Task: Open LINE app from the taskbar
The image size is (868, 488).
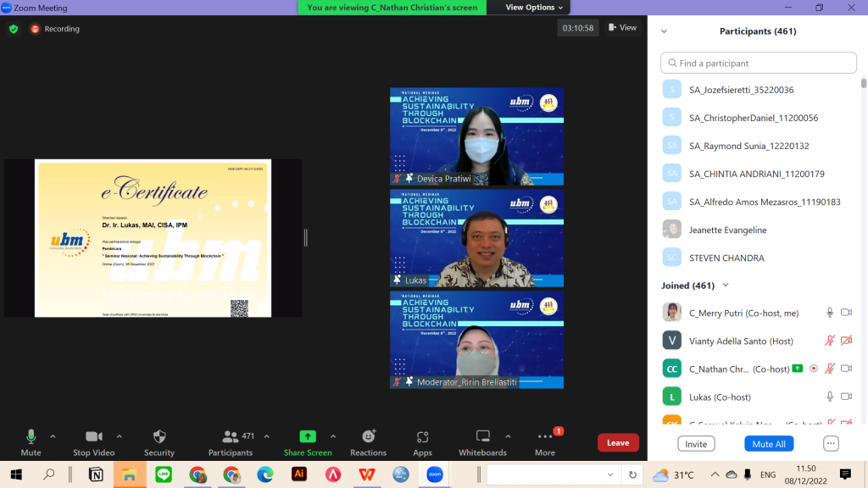Action: pos(164,474)
